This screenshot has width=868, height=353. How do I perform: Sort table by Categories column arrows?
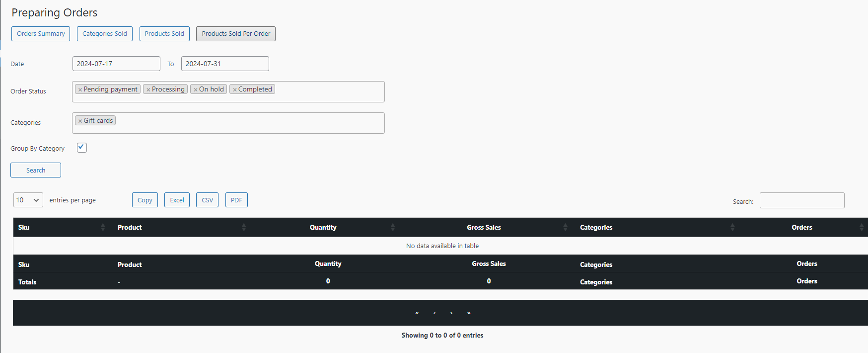click(732, 227)
